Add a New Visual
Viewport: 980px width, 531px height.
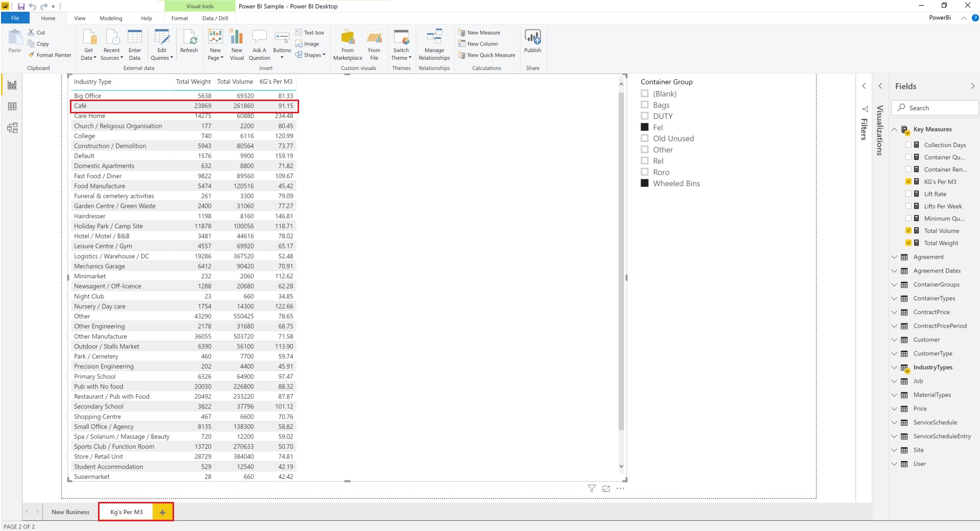(x=237, y=45)
